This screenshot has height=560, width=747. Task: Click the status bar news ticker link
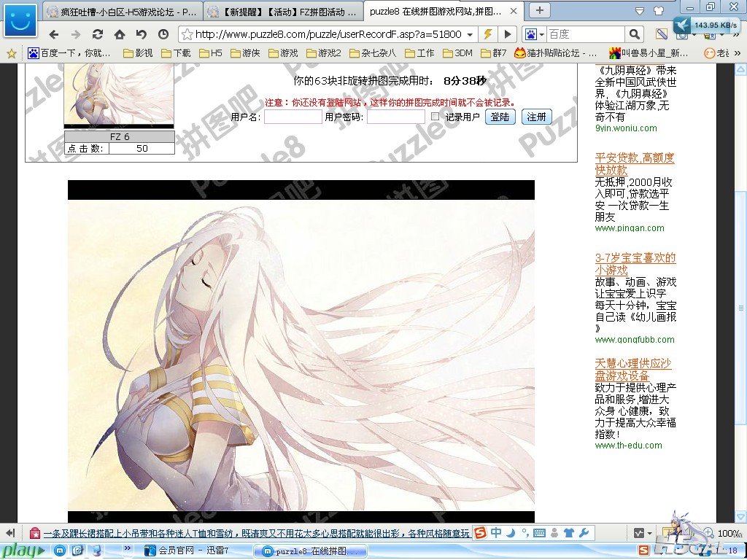pyautogui.click(x=256, y=533)
